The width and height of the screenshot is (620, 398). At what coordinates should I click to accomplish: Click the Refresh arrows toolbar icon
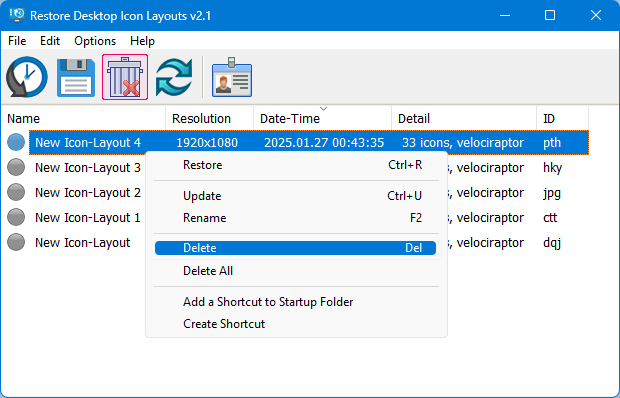(x=174, y=77)
